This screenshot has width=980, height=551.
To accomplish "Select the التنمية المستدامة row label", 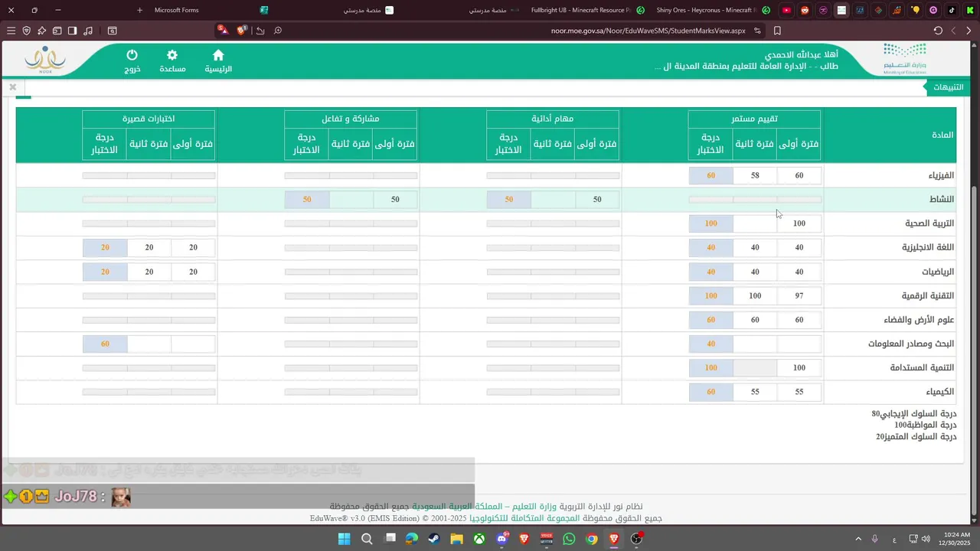I will [x=922, y=367].
